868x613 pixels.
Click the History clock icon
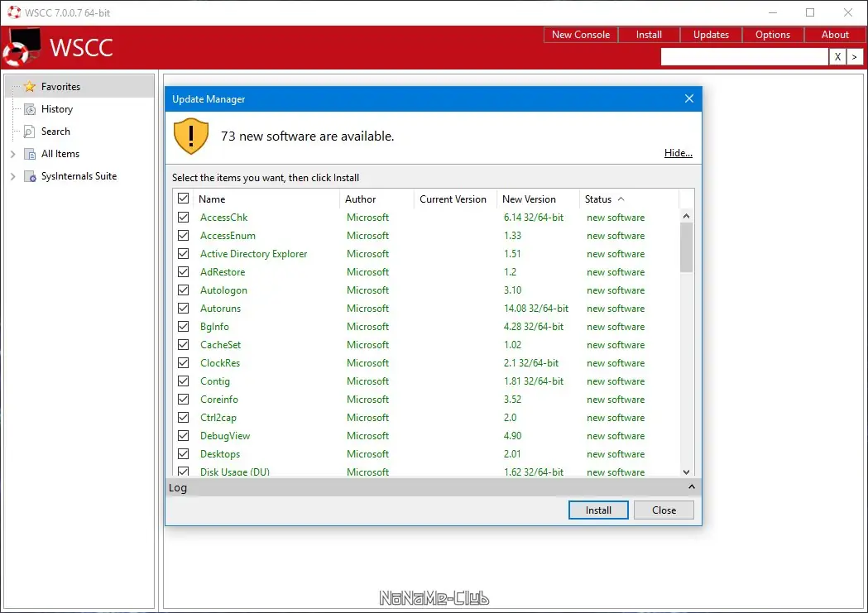(x=30, y=109)
